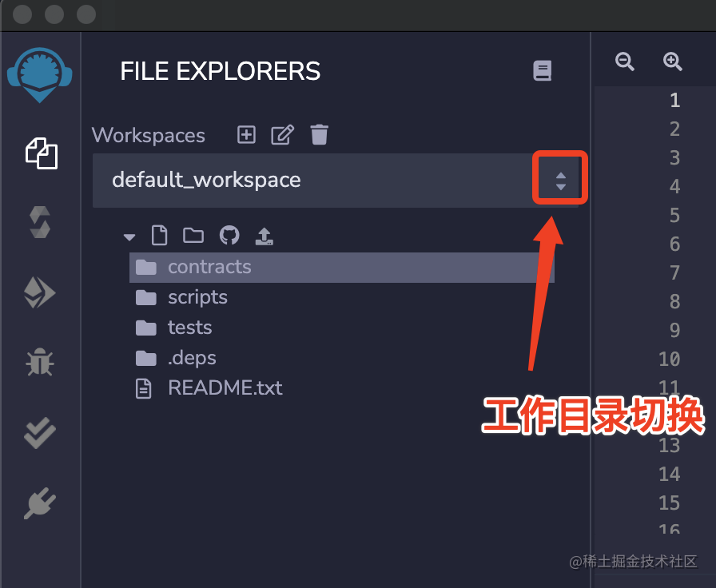This screenshot has width=716, height=588.
Task: Open the scripts folder
Action: coord(197,296)
